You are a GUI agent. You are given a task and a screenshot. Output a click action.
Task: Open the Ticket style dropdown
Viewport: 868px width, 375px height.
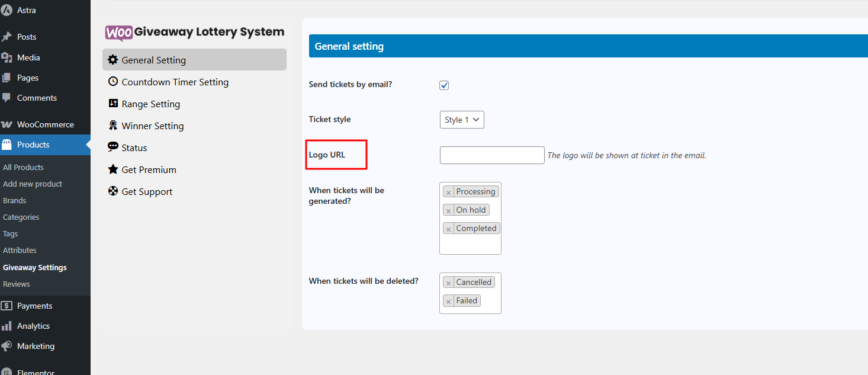[462, 120]
